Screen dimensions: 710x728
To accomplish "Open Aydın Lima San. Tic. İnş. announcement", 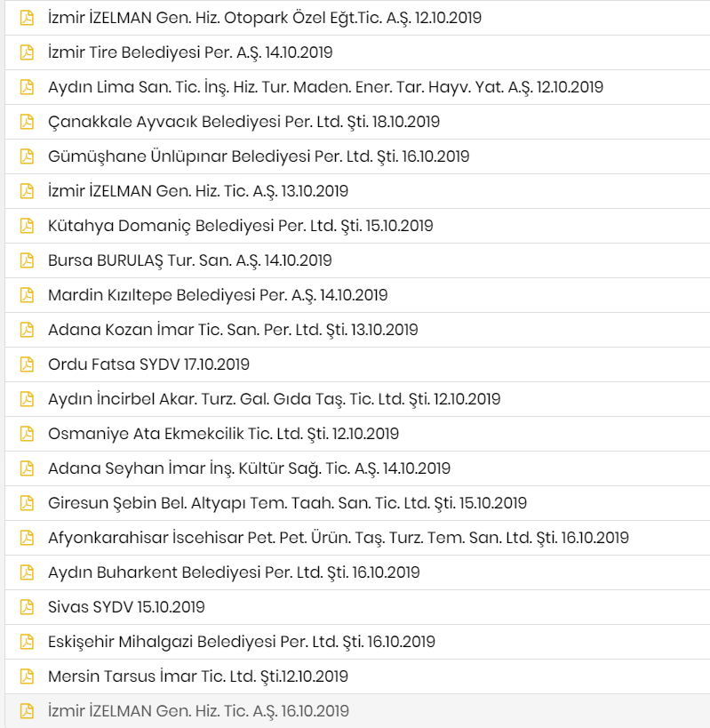I will (x=325, y=87).
